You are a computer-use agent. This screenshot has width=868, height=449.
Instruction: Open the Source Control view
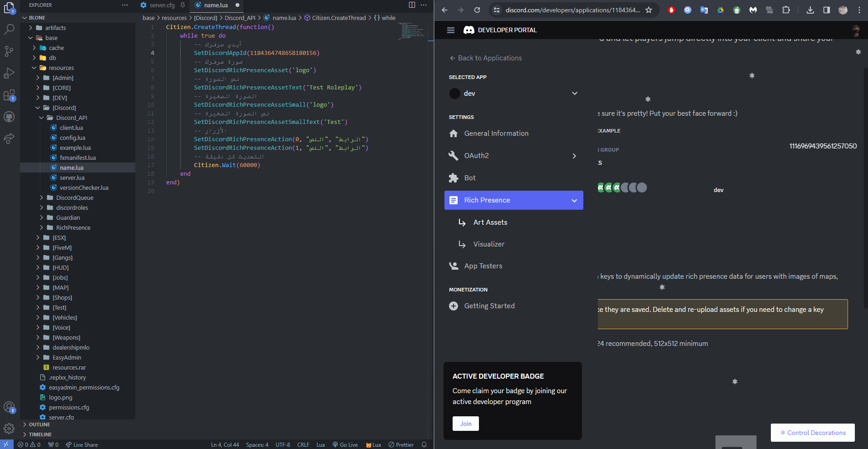(x=9, y=51)
